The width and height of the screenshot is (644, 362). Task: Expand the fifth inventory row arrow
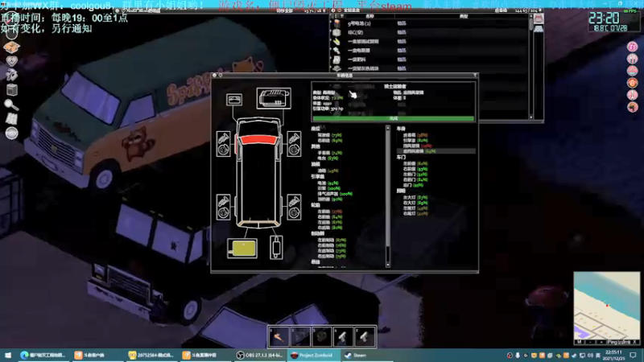tap(332, 60)
